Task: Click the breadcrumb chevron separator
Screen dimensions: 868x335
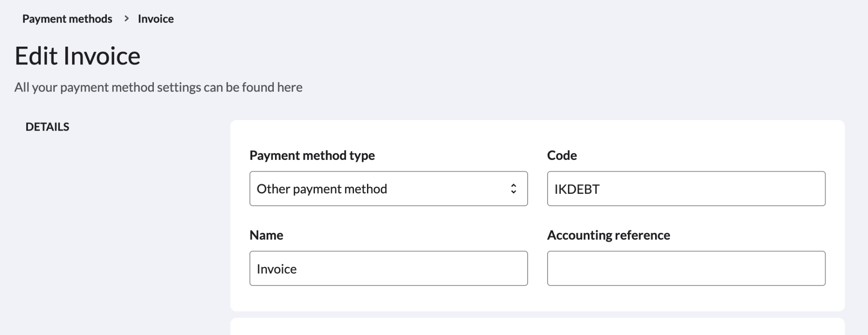Action: pos(126,19)
